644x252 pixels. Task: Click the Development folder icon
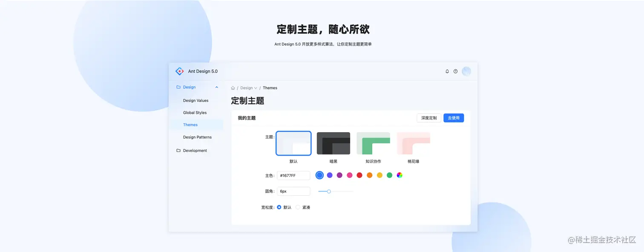178,151
